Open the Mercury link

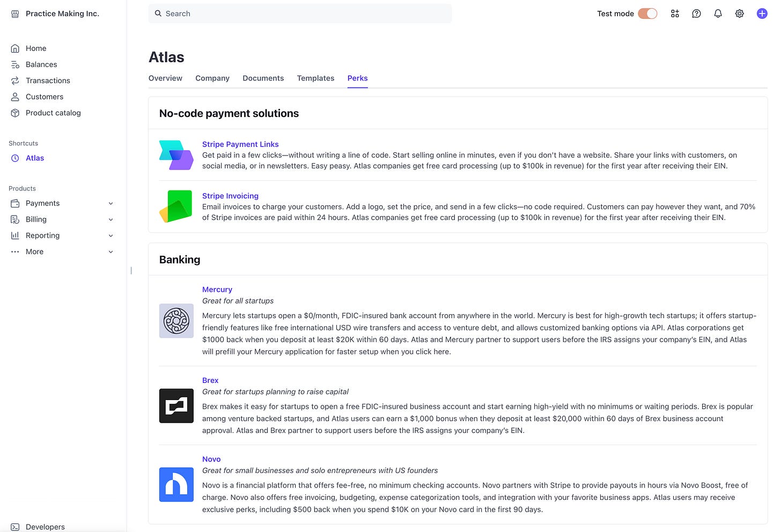[217, 290]
